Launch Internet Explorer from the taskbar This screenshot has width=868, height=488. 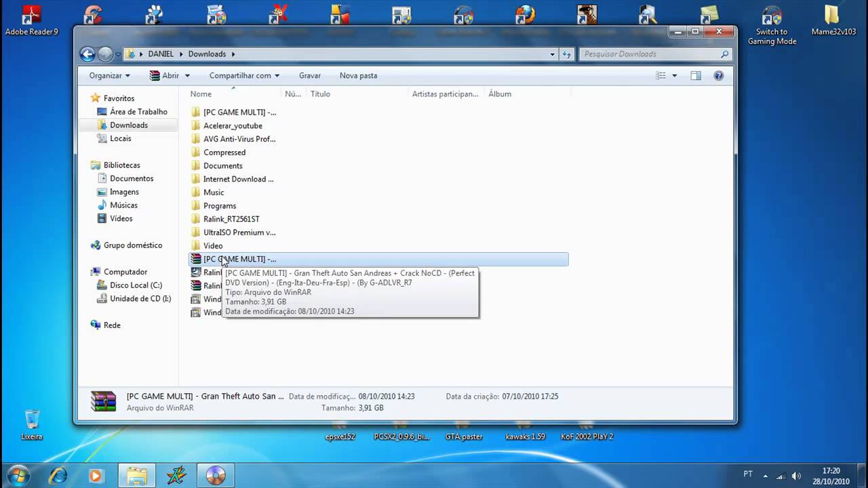tap(58, 476)
